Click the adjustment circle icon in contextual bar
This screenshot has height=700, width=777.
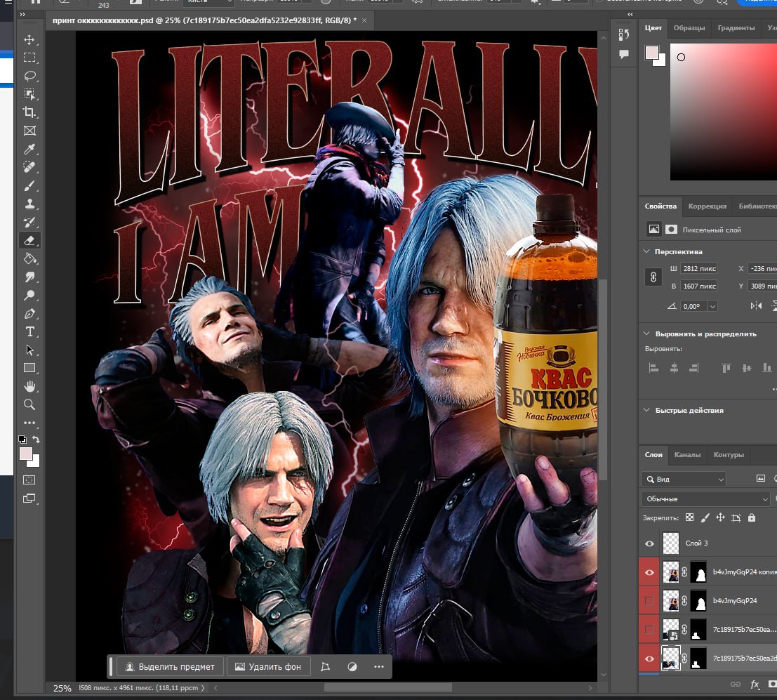pos(352,667)
